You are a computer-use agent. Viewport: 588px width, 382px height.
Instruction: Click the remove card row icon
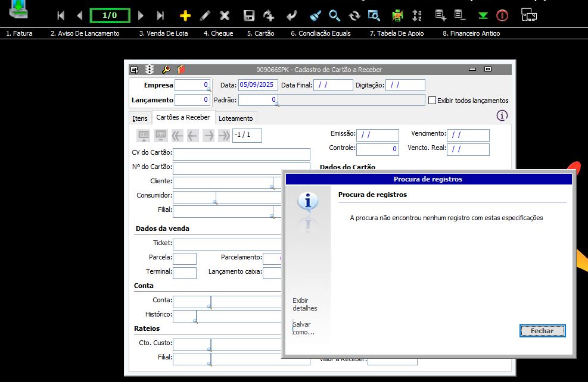160,135
